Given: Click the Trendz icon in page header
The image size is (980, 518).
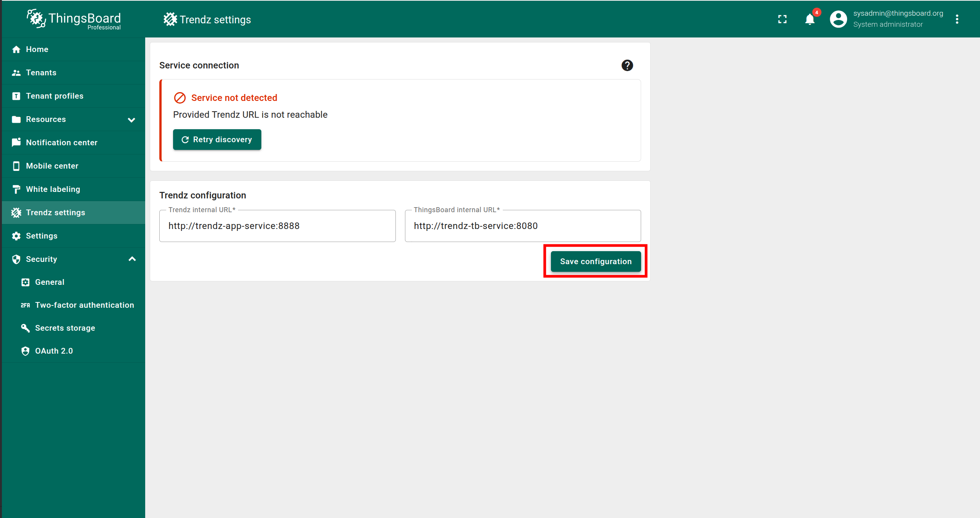Looking at the screenshot, I should click(x=170, y=19).
